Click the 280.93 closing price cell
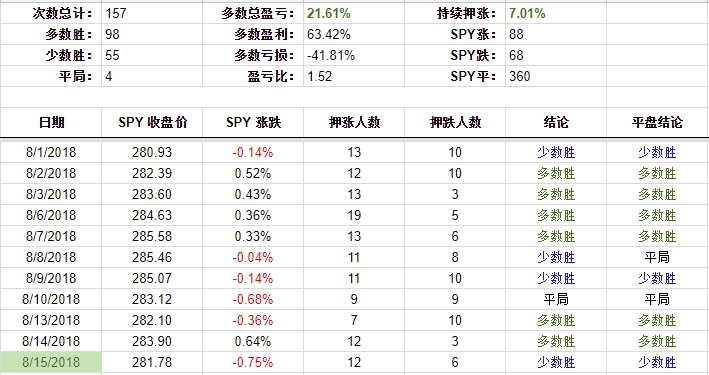This screenshot has width=709, height=375. pos(152,152)
